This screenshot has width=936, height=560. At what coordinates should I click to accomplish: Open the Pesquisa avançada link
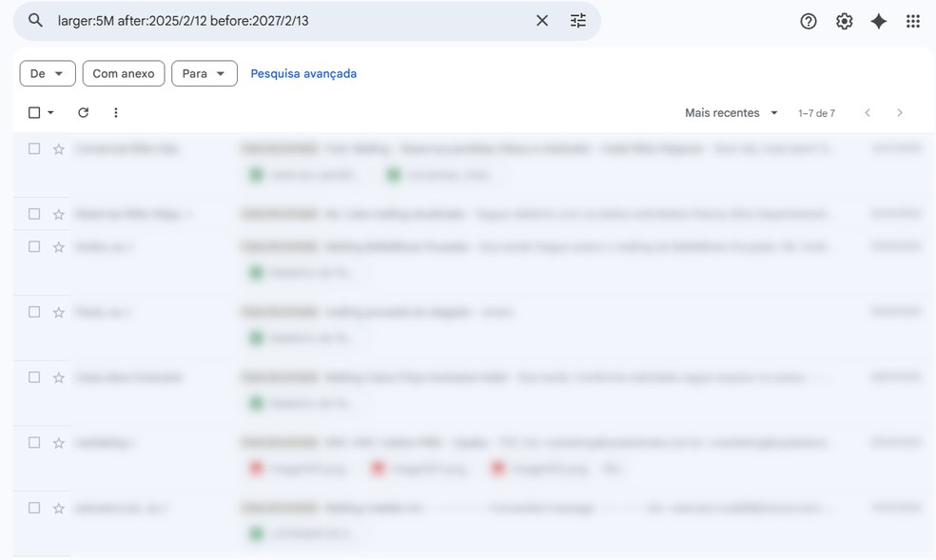click(303, 73)
